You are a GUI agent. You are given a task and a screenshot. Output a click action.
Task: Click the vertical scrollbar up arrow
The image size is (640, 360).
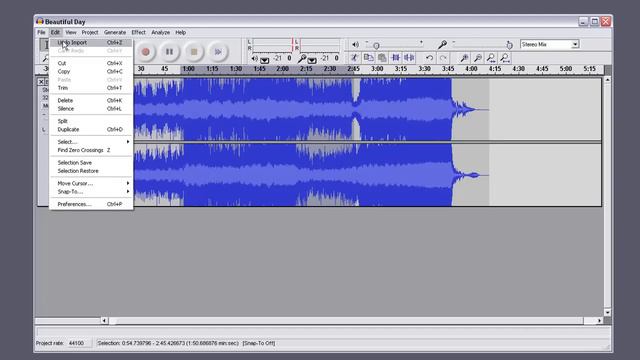(607, 80)
